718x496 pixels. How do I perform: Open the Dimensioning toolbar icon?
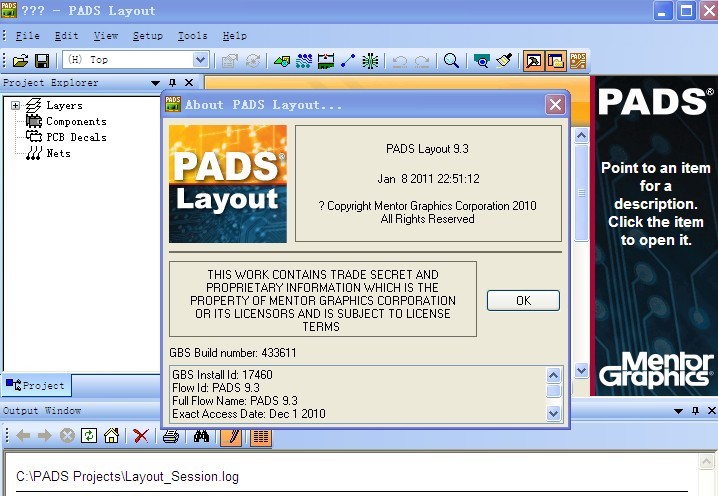pyautogui.click(x=326, y=60)
